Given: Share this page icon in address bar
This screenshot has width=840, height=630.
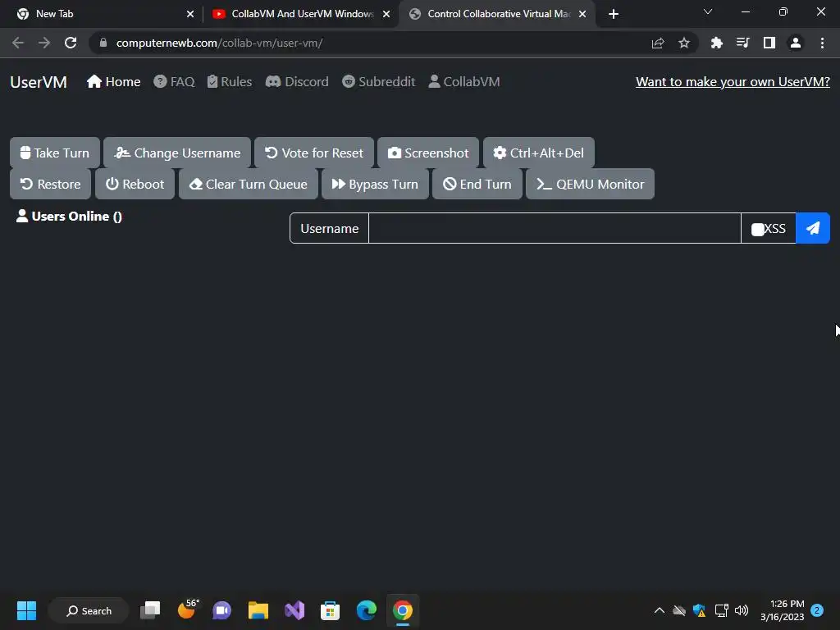Looking at the screenshot, I should coord(658,43).
